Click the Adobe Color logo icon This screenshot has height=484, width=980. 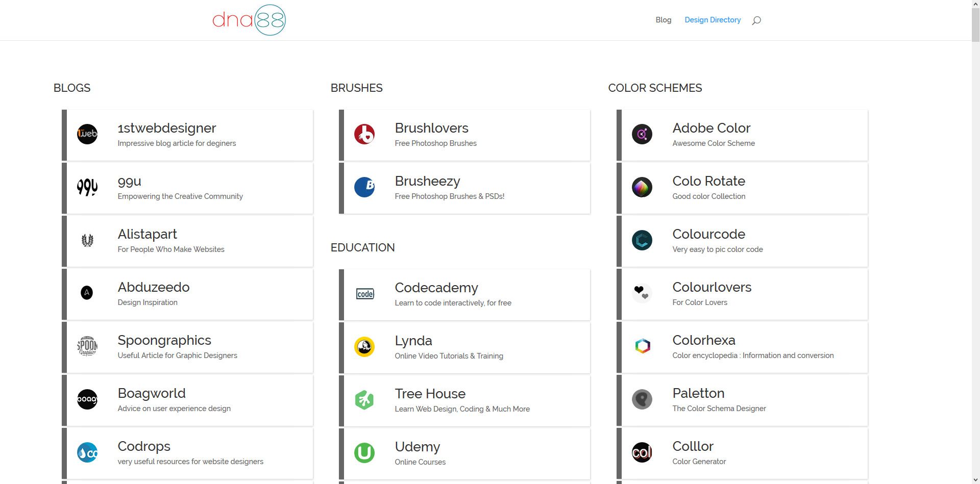pyautogui.click(x=642, y=134)
